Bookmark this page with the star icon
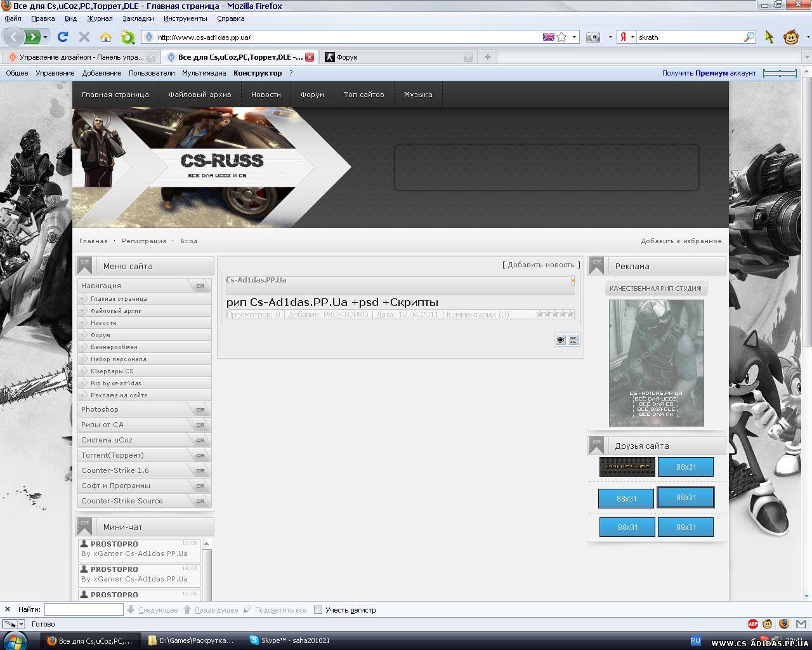Viewport: 812px width, 650px height. pos(561,37)
